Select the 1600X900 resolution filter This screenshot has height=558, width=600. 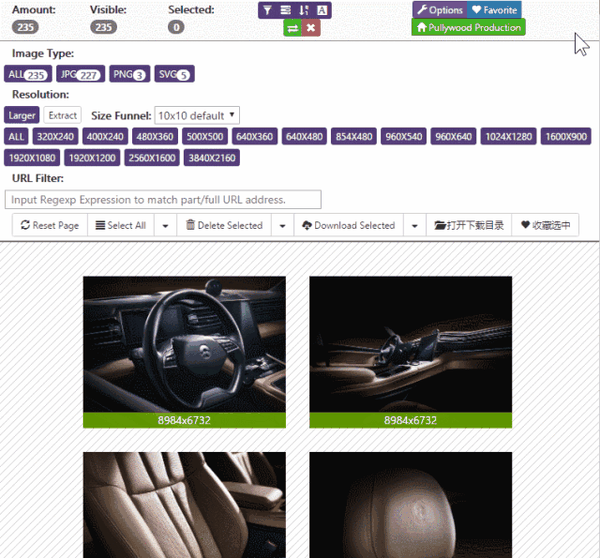pos(566,137)
